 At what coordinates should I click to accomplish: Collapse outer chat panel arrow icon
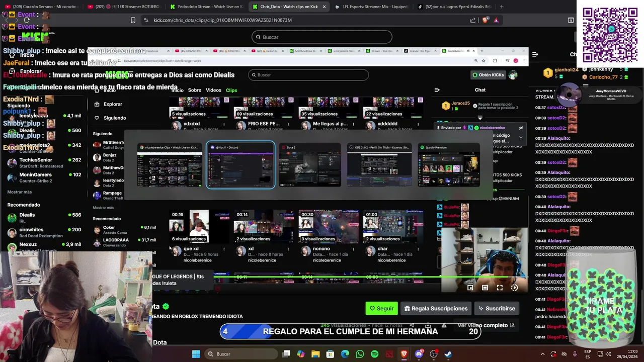535,54
